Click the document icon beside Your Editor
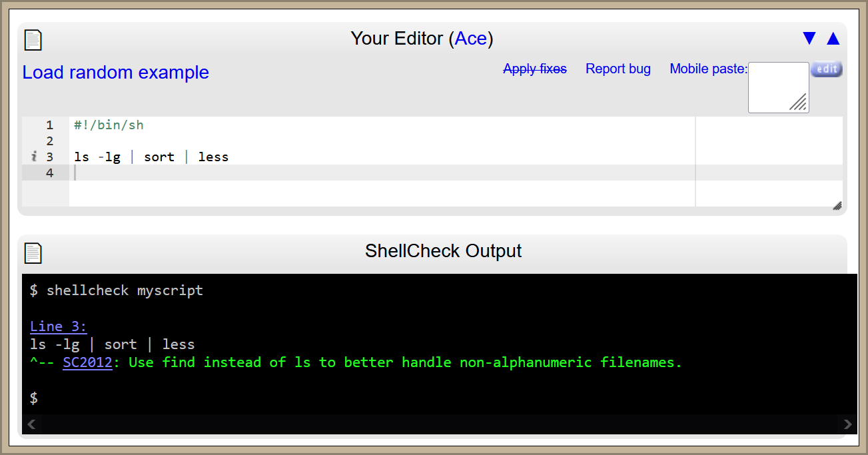This screenshot has height=455, width=868. [33, 39]
